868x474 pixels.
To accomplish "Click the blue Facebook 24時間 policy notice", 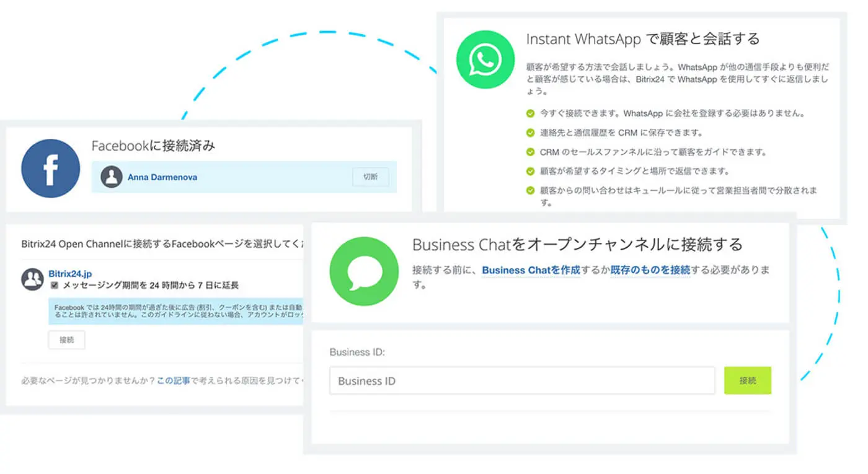I will [177, 311].
